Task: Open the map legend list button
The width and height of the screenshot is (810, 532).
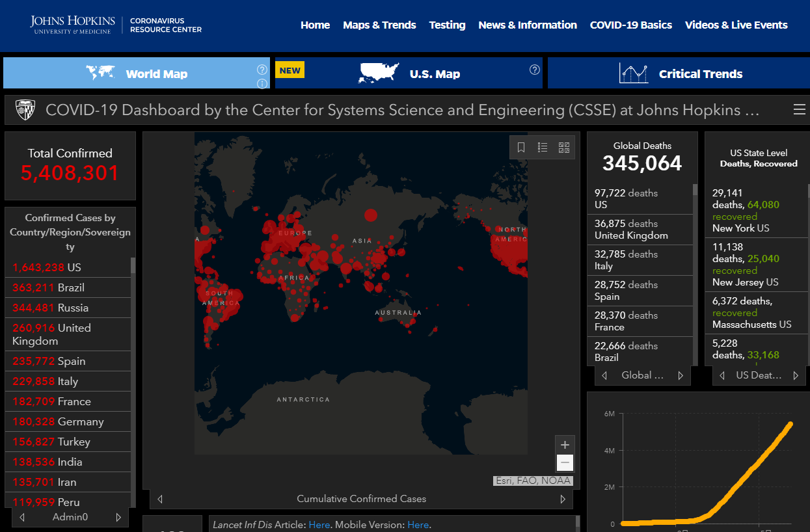Action: click(x=543, y=148)
